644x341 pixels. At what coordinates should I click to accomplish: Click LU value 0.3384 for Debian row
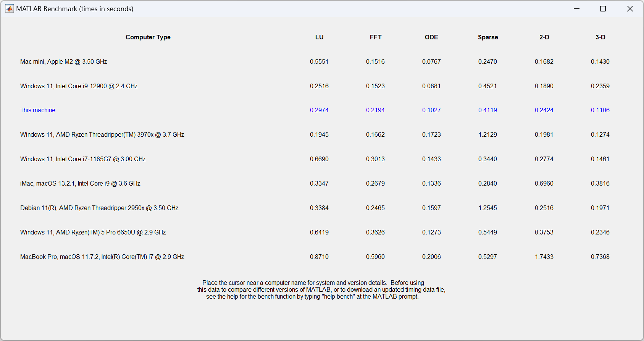[x=319, y=208]
